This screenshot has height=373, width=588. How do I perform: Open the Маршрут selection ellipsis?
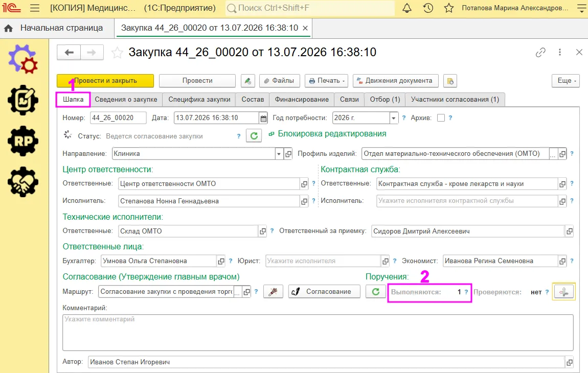(x=237, y=292)
